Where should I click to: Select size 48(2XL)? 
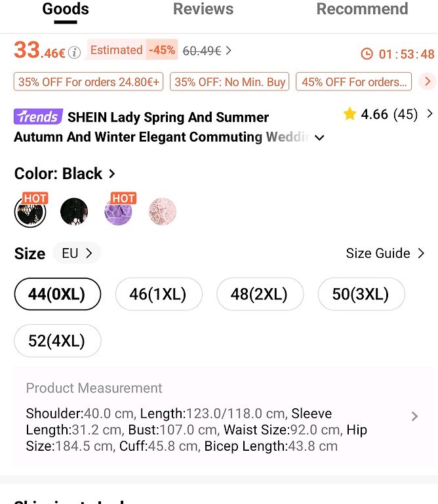point(260,294)
